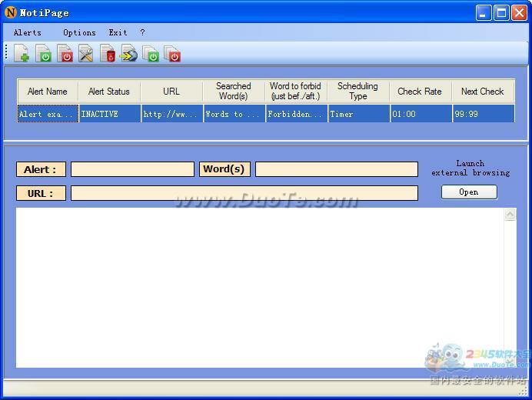Click the add new alert icon

22,53
